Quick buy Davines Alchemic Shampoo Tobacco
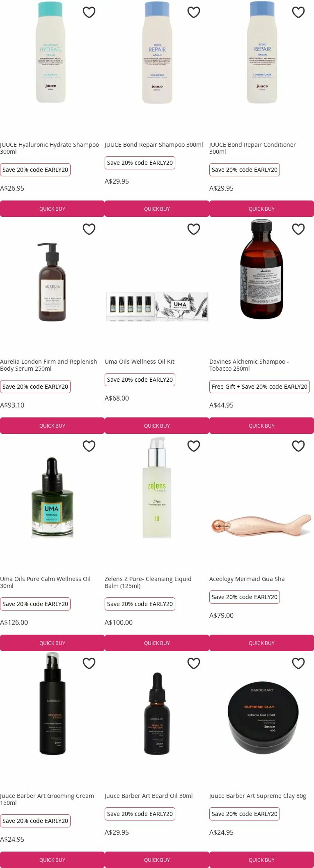 click(261, 426)
